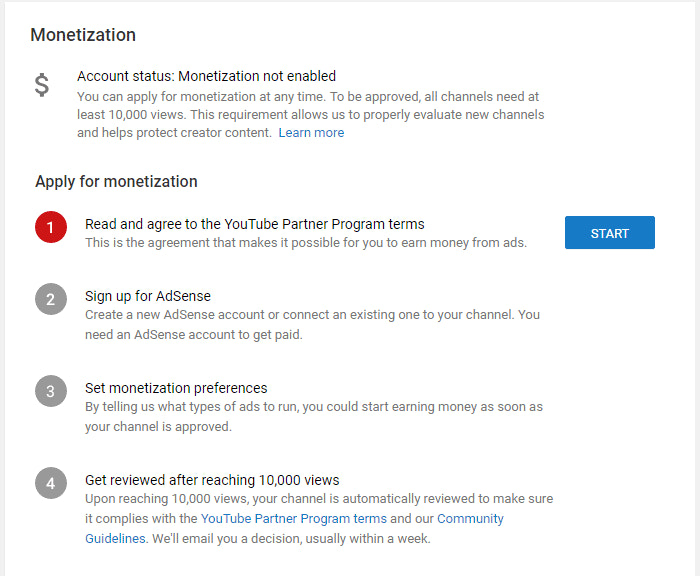Select 'Get reviewed after reaching 10,000 views' title

(x=212, y=480)
